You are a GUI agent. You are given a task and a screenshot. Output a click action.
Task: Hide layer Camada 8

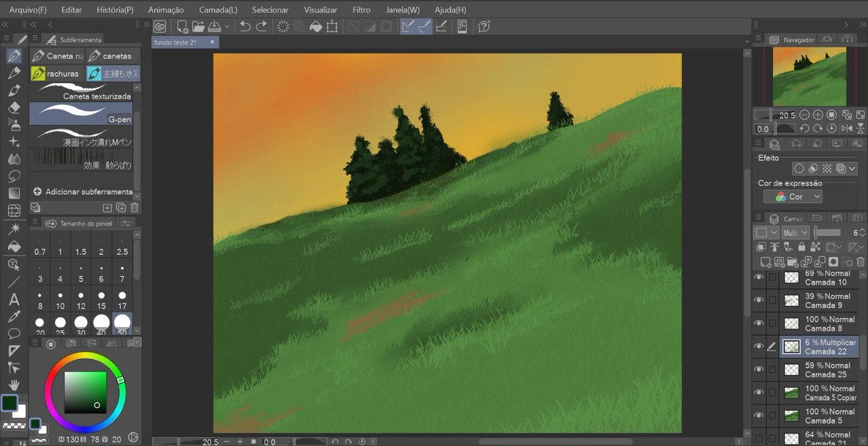759,324
